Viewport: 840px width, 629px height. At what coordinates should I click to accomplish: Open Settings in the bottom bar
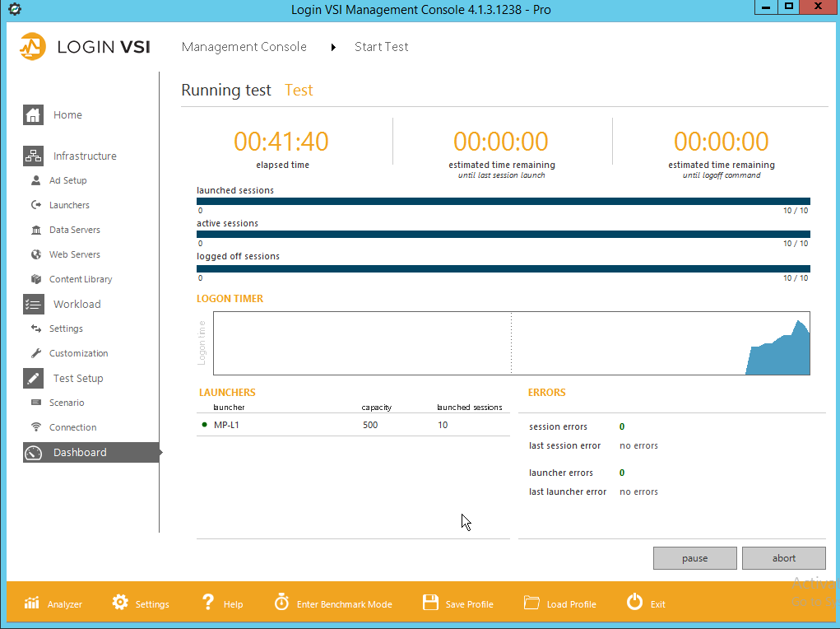tap(152, 604)
